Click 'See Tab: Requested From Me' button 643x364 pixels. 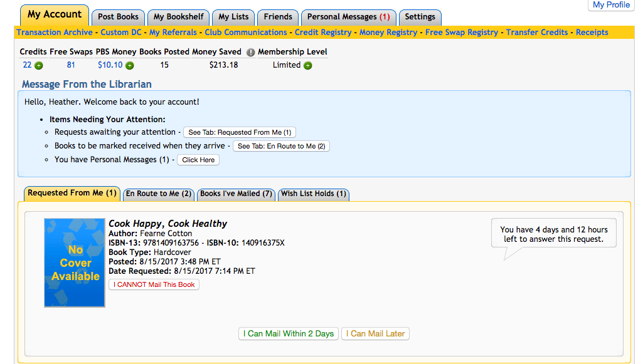coord(240,132)
